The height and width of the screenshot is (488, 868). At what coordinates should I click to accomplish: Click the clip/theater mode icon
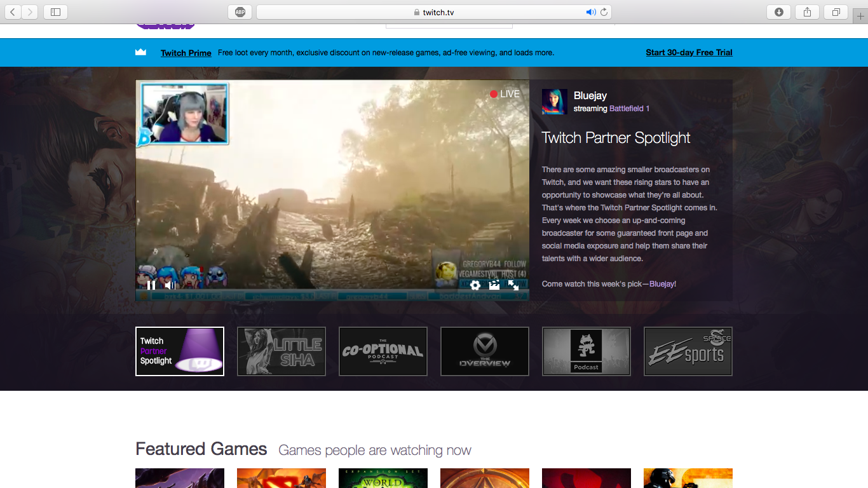(x=494, y=285)
